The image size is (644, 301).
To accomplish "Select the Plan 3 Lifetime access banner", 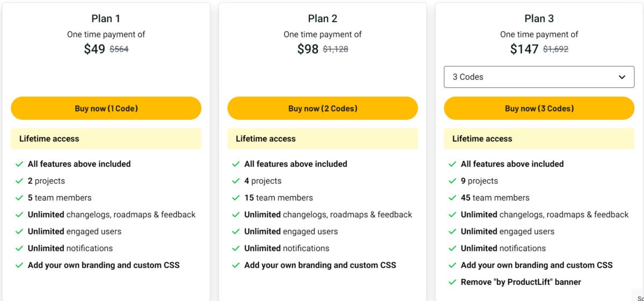I will (x=539, y=138).
